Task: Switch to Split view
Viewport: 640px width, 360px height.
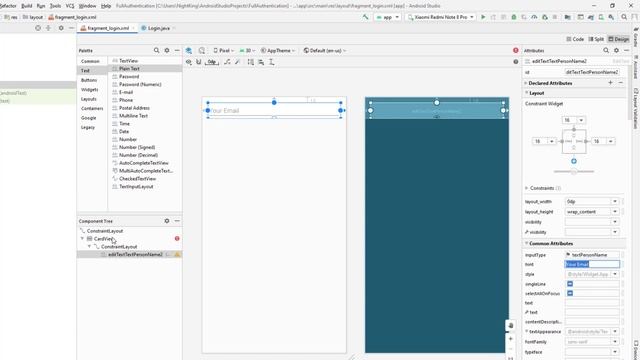Action: tap(596, 39)
